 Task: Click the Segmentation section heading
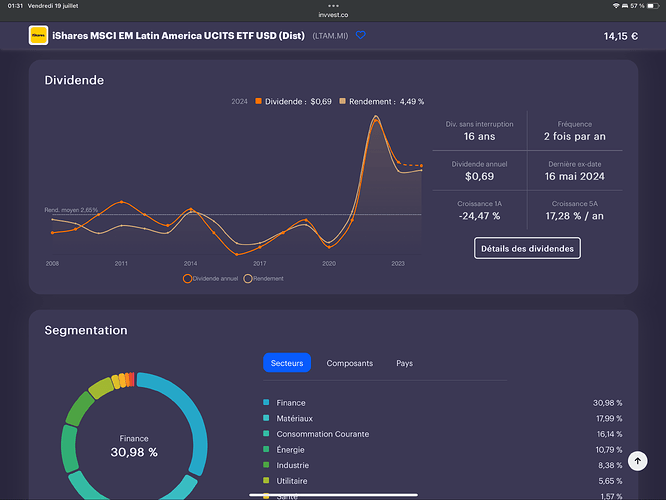[x=86, y=330]
